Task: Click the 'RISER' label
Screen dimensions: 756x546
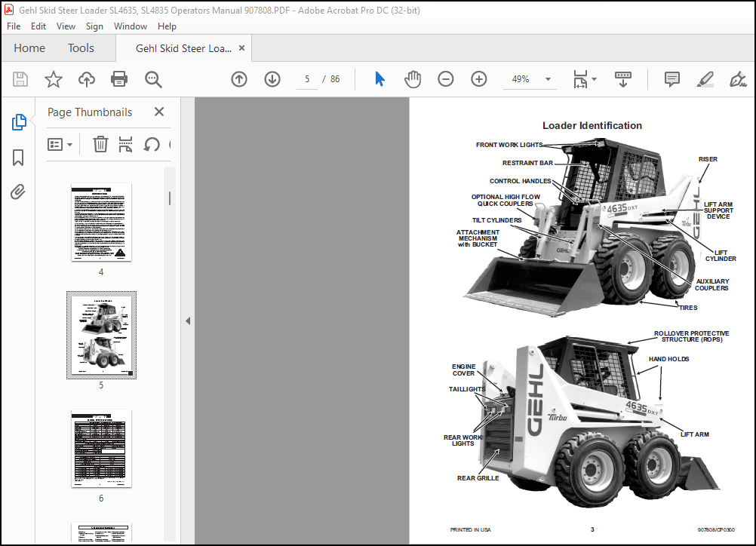Action: click(708, 159)
